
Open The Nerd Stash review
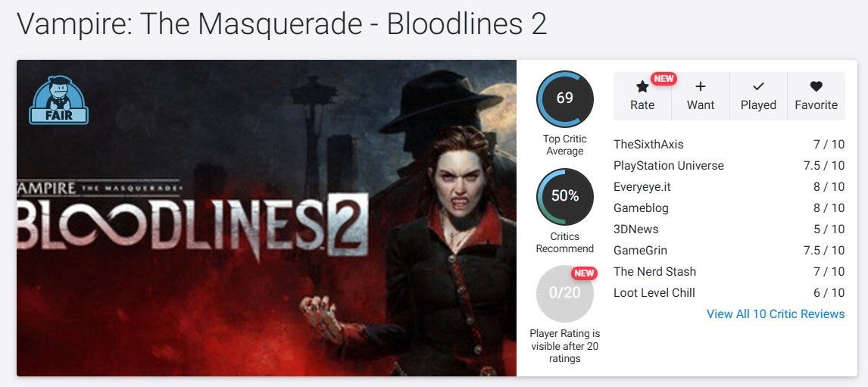[654, 271]
